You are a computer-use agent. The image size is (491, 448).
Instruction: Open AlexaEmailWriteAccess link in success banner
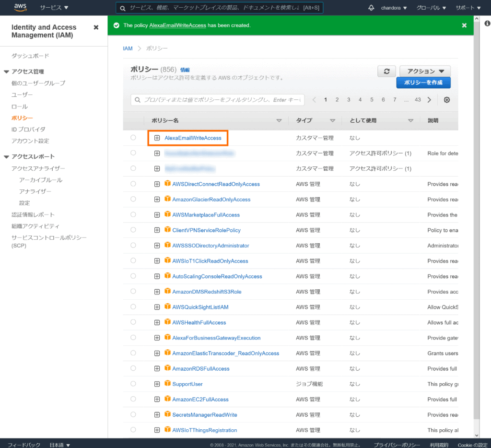177,25
